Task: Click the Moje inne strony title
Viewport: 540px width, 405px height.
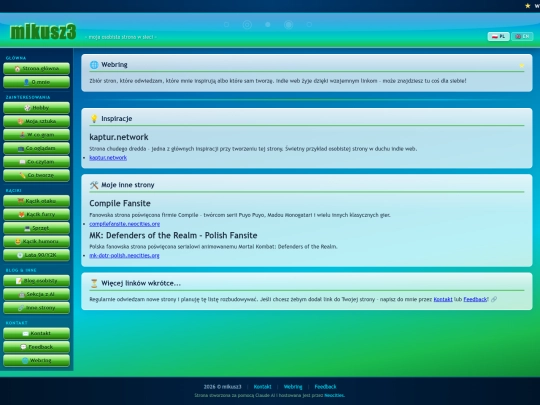Action: click(128, 185)
